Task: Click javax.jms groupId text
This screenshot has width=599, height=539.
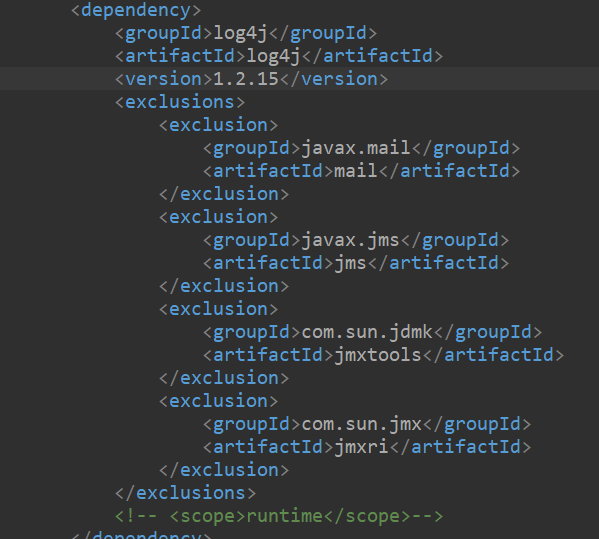Action: point(350,240)
